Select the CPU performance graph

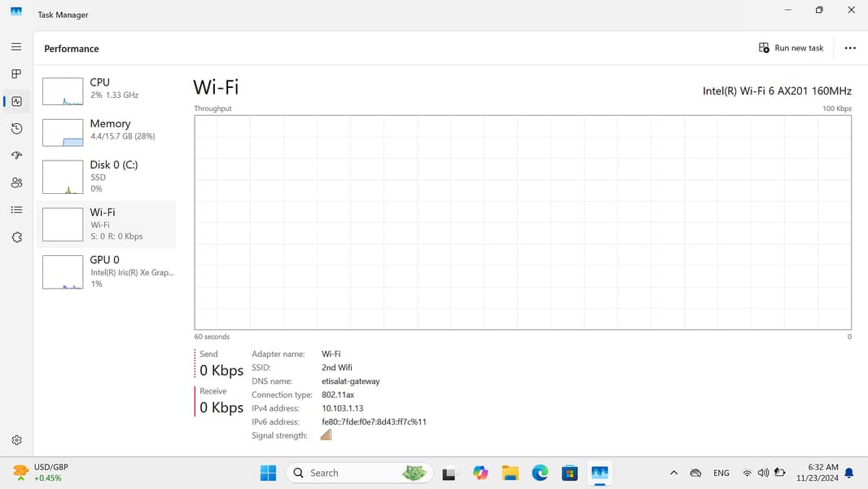[x=106, y=89]
